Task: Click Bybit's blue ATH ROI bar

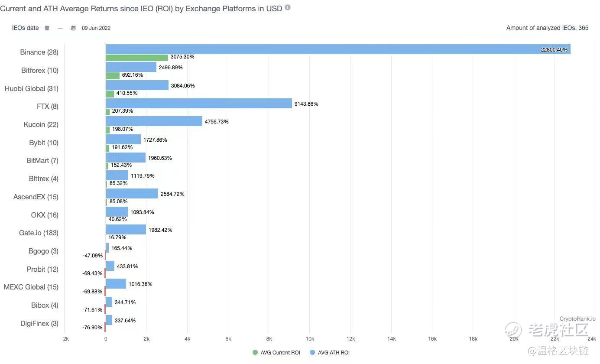Action: click(123, 140)
